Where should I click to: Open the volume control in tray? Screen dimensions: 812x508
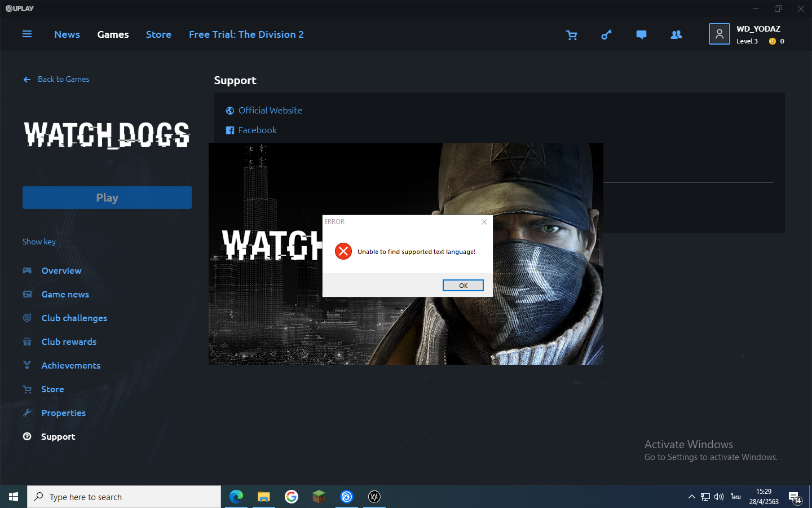tap(719, 497)
